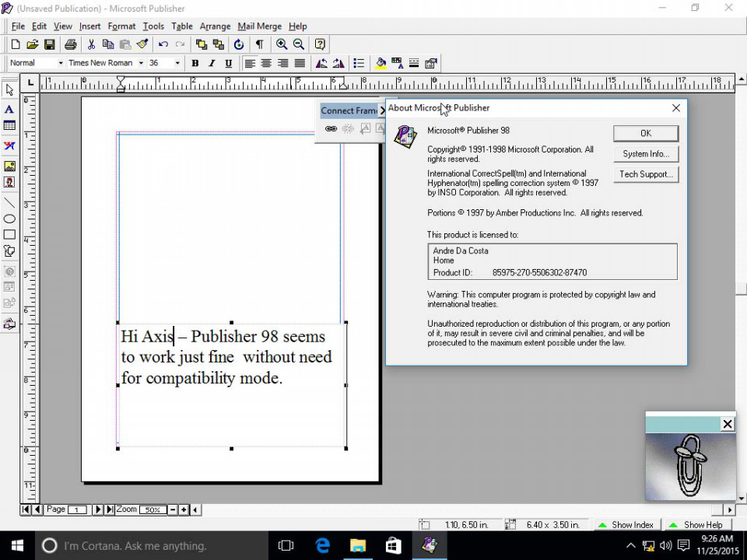The width and height of the screenshot is (747, 560).
Task: Activate the Format Painter brush icon
Action: pyautogui.click(x=142, y=45)
